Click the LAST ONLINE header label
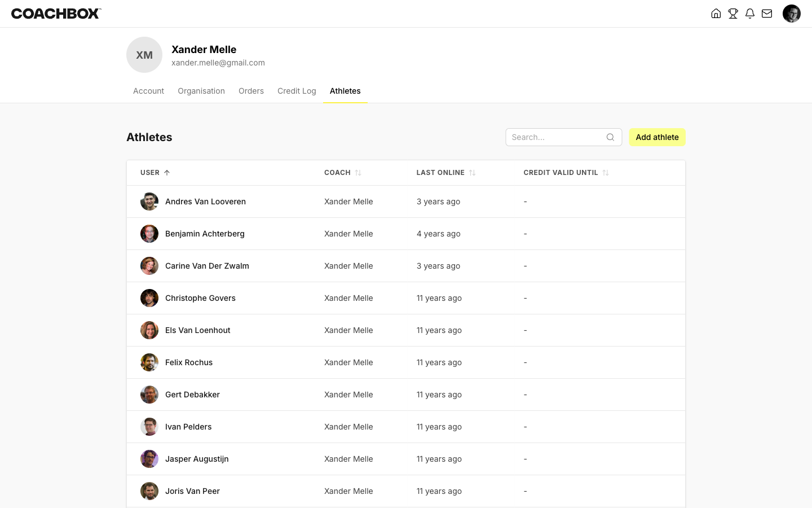812x508 pixels. tap(440, 173)
